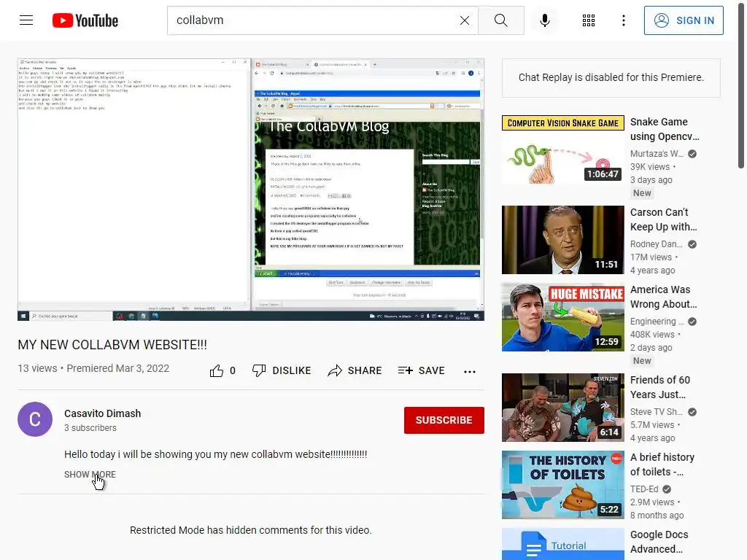Image resolution: width=747 pixels, height=560 pixels.
Task: Open more actions ellipsis below video
Action: click(x=469, y=371)
